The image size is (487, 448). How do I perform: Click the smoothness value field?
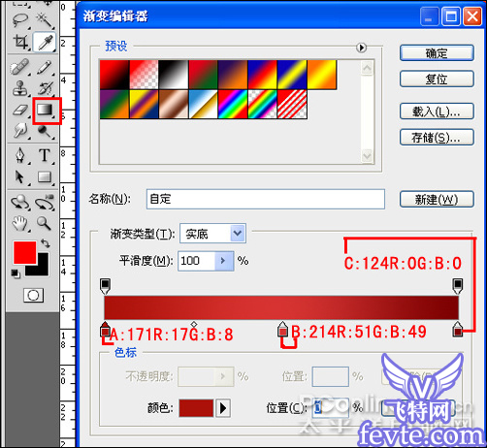click(x=197, y=261)
